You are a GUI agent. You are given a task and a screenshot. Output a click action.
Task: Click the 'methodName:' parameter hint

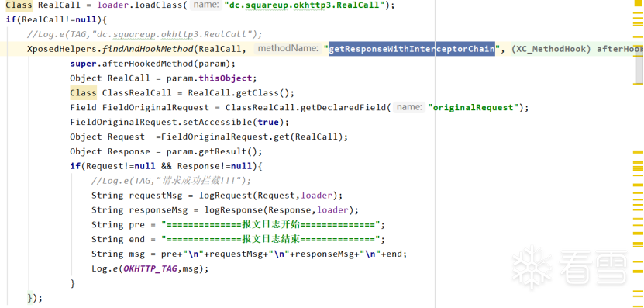288,49
